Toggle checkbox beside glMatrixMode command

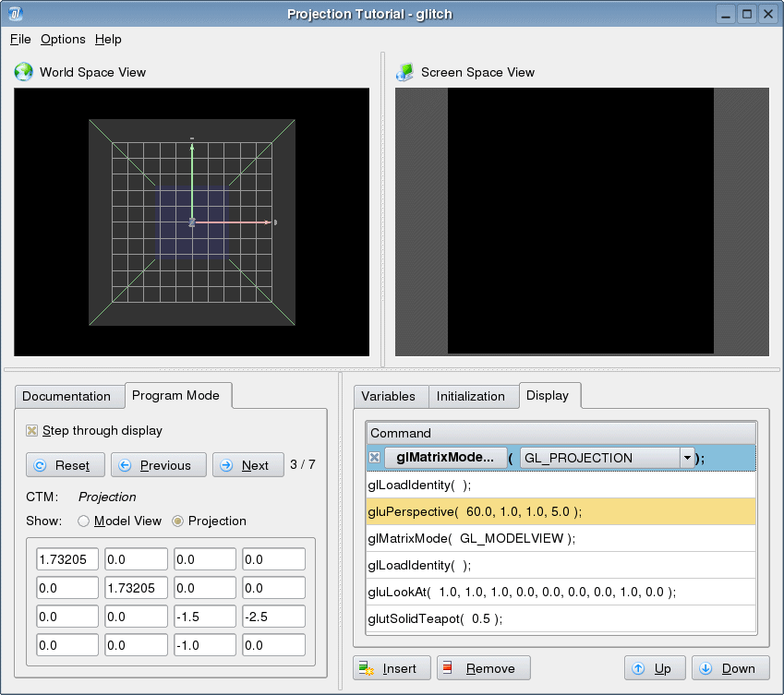(375, 458)
